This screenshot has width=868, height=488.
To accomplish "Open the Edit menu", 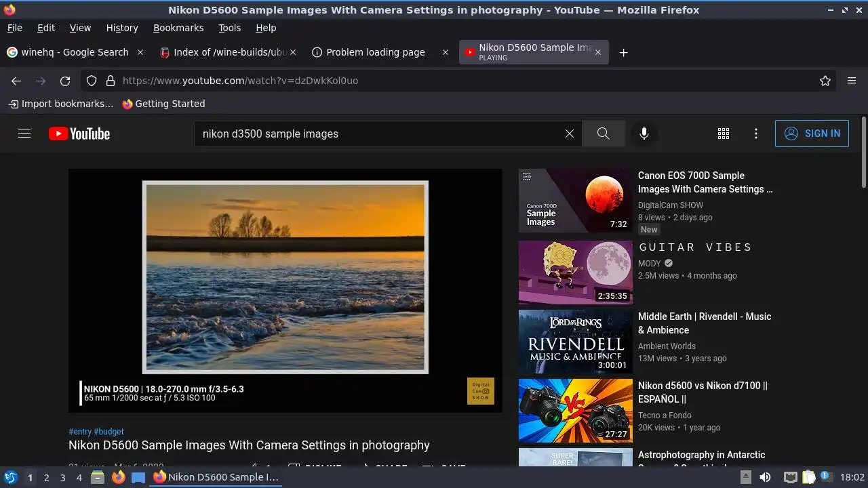I will tap(46, 28).
